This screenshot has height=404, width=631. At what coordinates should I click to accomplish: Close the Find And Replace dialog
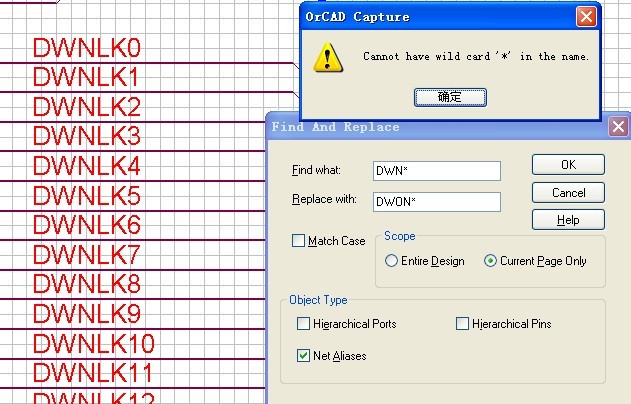pyautogui.click(x=619, y=127)
